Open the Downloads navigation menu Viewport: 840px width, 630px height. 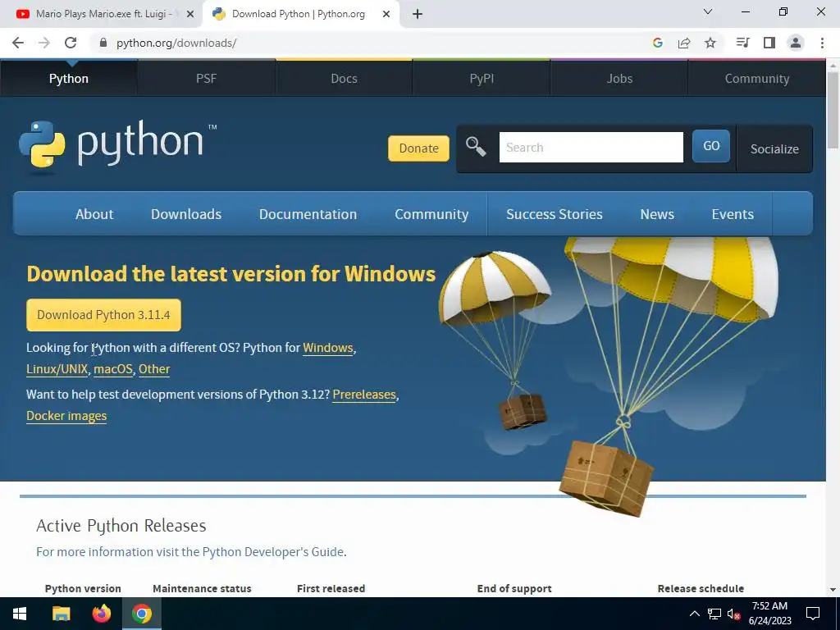pyautogui.click(x=186, y=214)
